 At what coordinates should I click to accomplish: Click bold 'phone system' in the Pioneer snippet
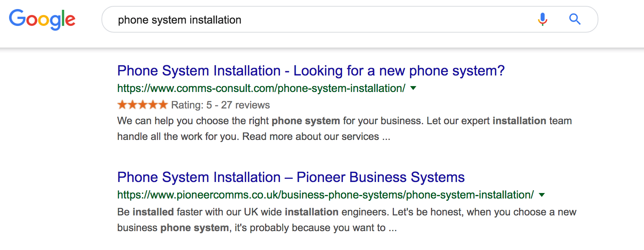(x=195, y=228)
